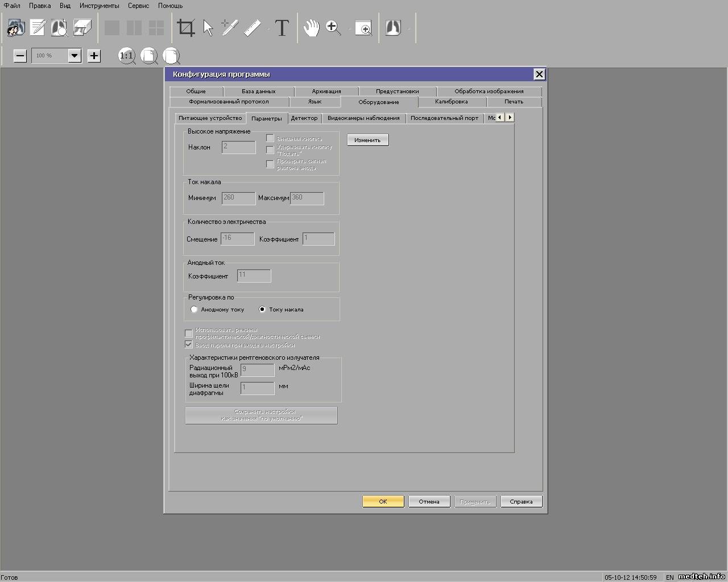Select the arrow pointer tool
The image size is (728, 582).
pos(208,28)
